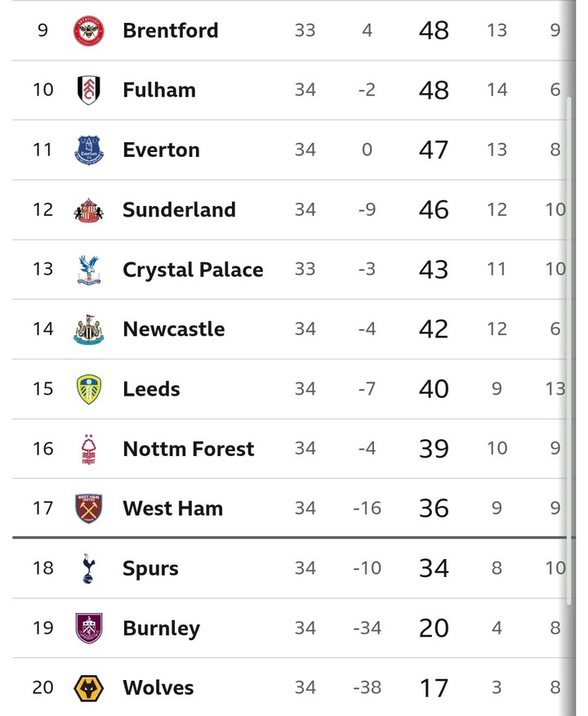Open the Spurs team name link
Screen dimensions: 588x716
tap(150, 568)
